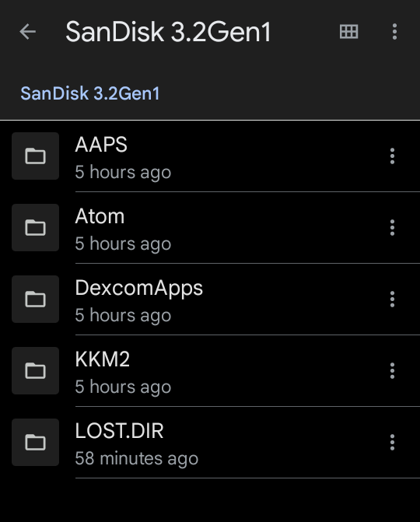Click the AAPS folder icon
Image resolution: width=420 pixels, height=522 pixels.
coord(35,156)
